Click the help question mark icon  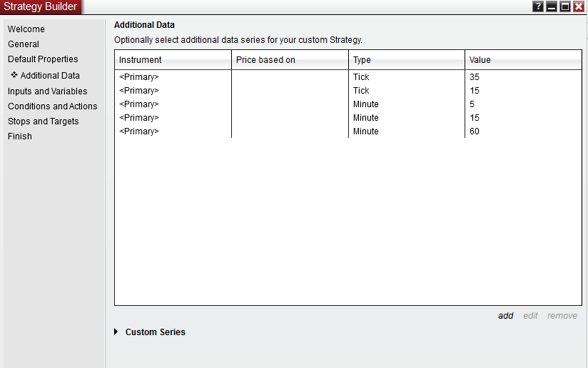[x=538, y=6]
